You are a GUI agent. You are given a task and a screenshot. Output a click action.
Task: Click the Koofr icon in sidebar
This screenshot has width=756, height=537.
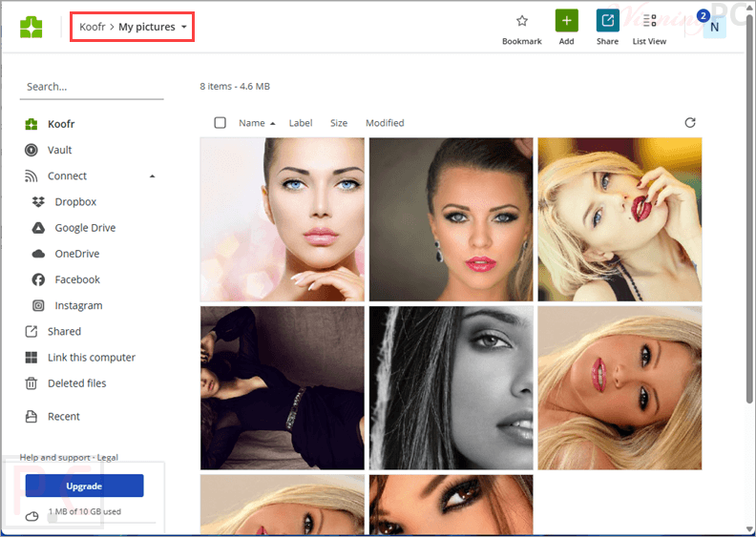click(x=31, y=124)
